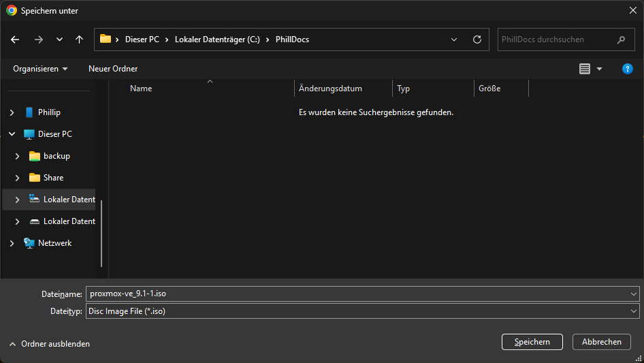Screen dimensions: 644x363
Task: Change the view layout icon
Action: point(584,69)
